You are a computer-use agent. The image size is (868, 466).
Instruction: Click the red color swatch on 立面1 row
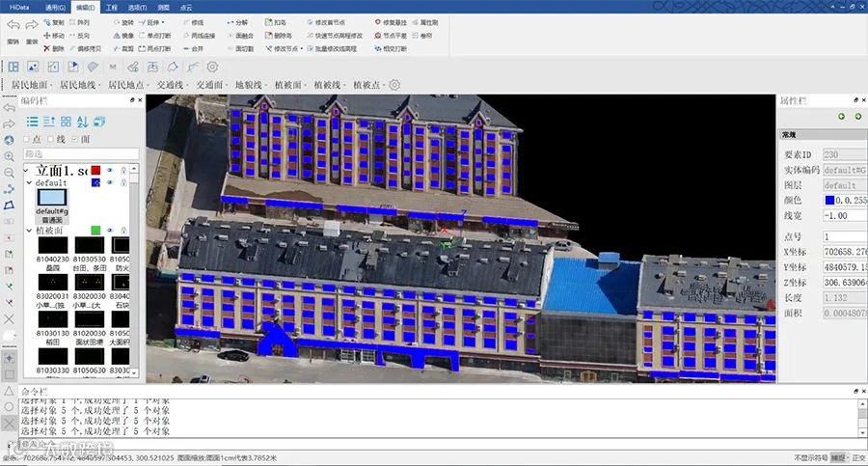click(x=95, y=170)
